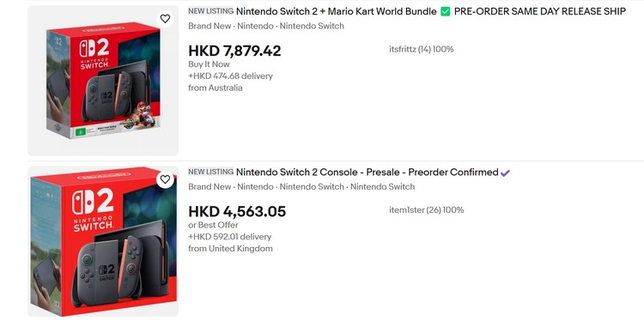The image size is (644, 320).
Task: Click heart icon on Presale console listing
Action: point(165,179)
